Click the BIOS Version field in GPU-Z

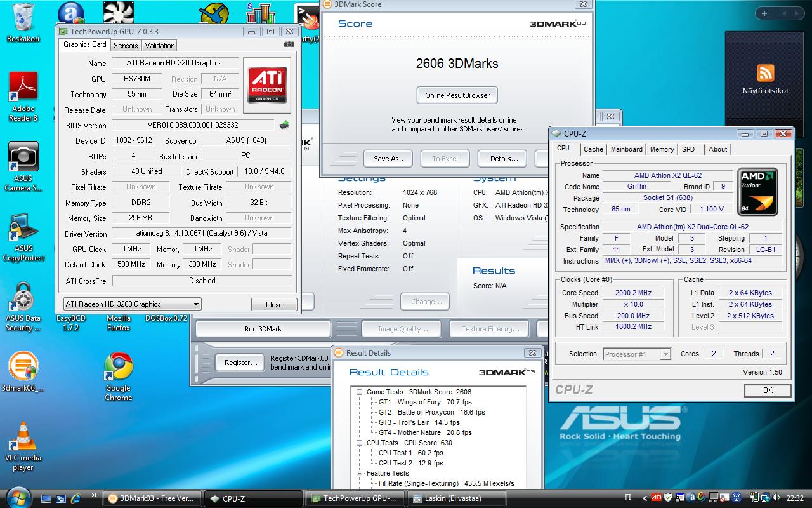[193, 125]
